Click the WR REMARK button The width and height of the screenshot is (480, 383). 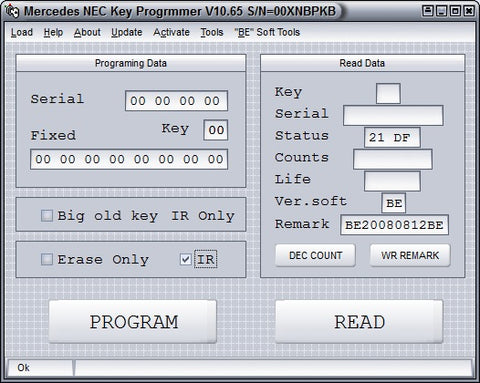click(x=410, y=255)
